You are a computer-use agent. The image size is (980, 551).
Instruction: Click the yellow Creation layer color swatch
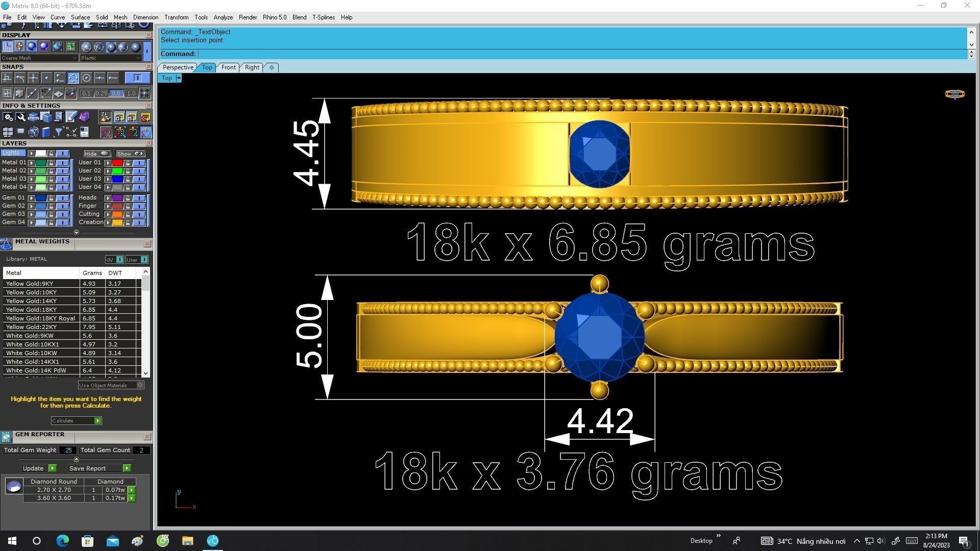click(x=117, y=222)
